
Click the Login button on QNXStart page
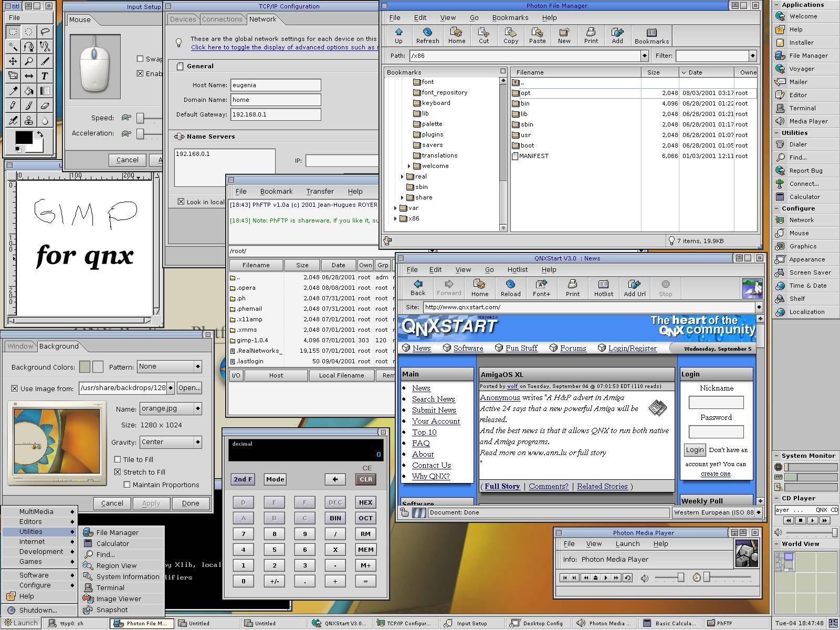pyautogui.click(x=695, y=450)
